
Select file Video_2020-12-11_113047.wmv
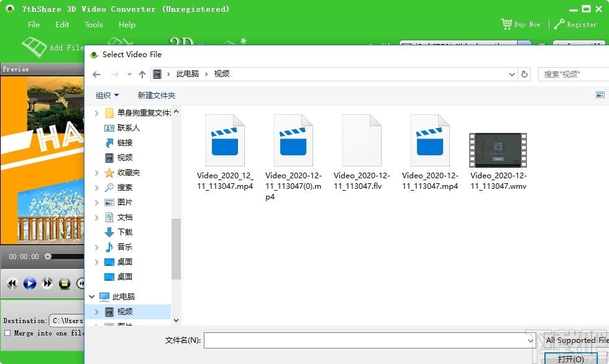(x=498, y=161)
